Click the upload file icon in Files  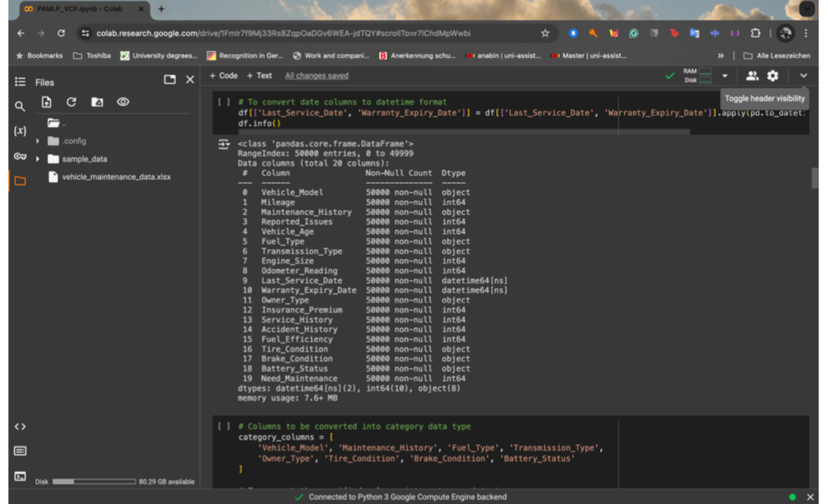[x=46, y=102]
